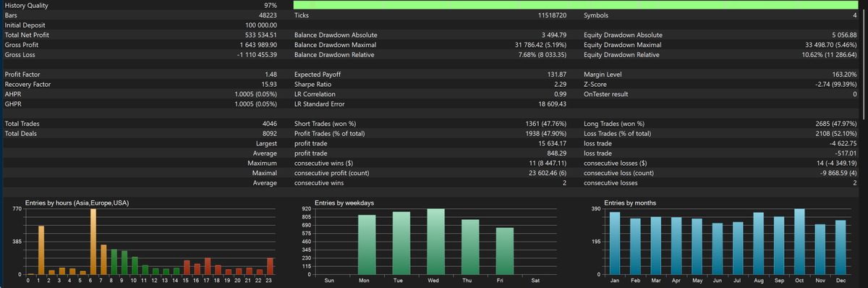Select the Recovery Factor value 15.93

point(269,85)
